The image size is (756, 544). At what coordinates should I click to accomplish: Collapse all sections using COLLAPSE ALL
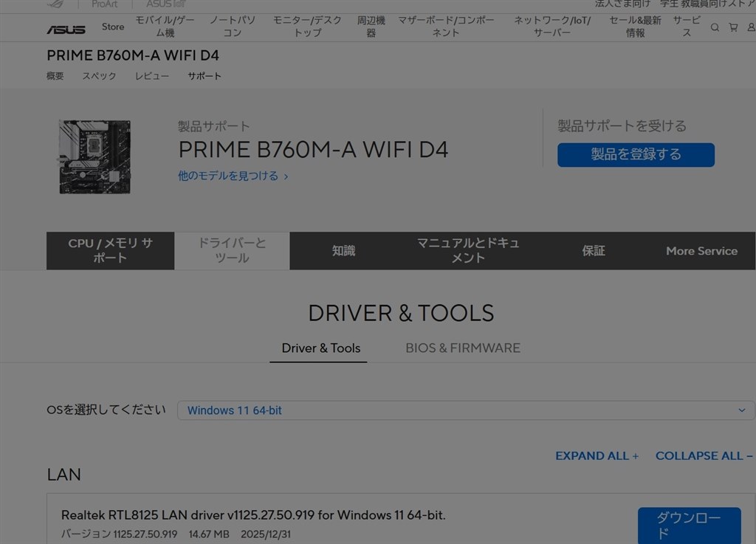coord(703,455)
